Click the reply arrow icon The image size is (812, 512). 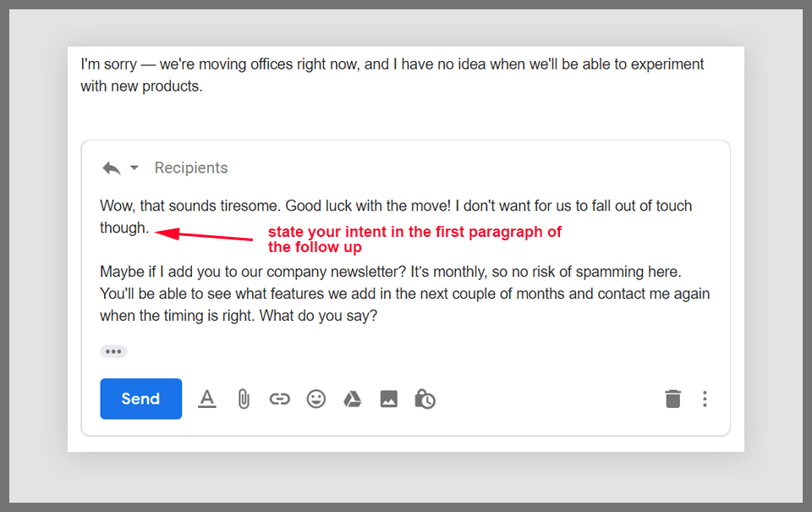(x=111, y=168)
